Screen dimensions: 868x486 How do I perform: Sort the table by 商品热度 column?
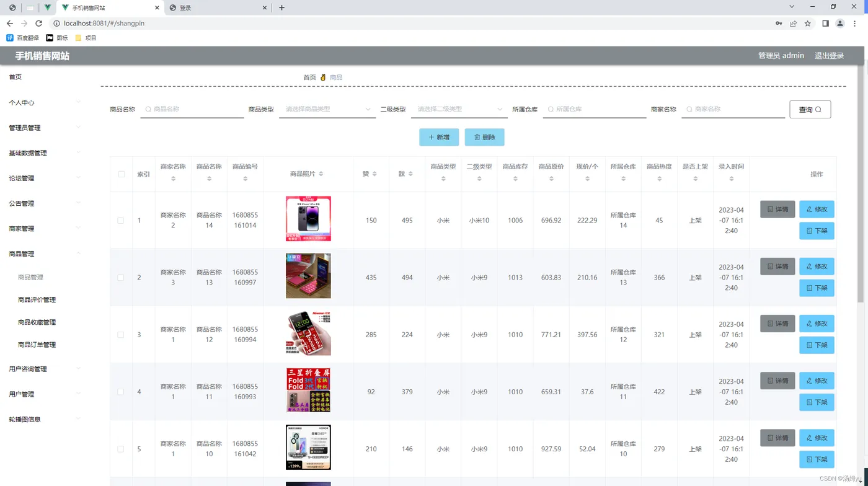[x=659, y=179]
